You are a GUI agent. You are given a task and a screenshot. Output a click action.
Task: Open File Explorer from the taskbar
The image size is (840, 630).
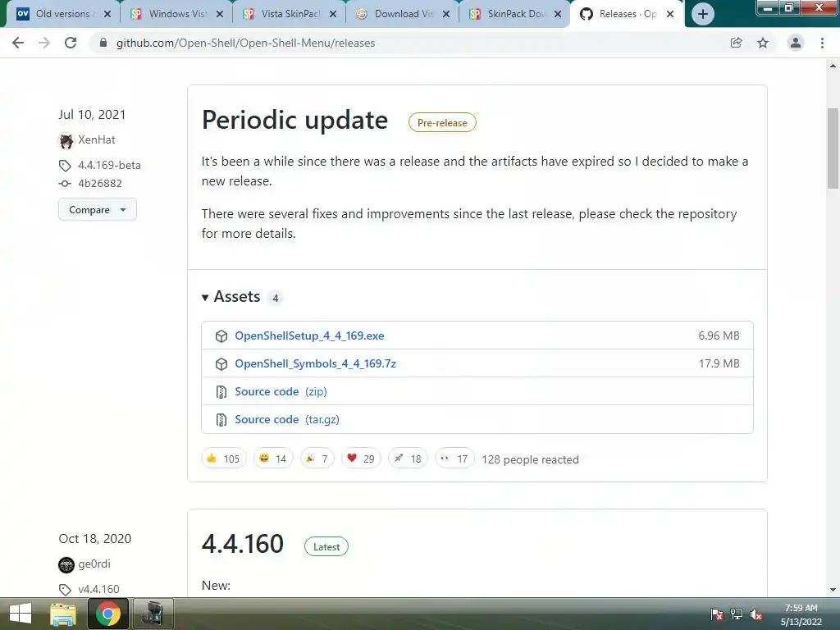(62, 614)
